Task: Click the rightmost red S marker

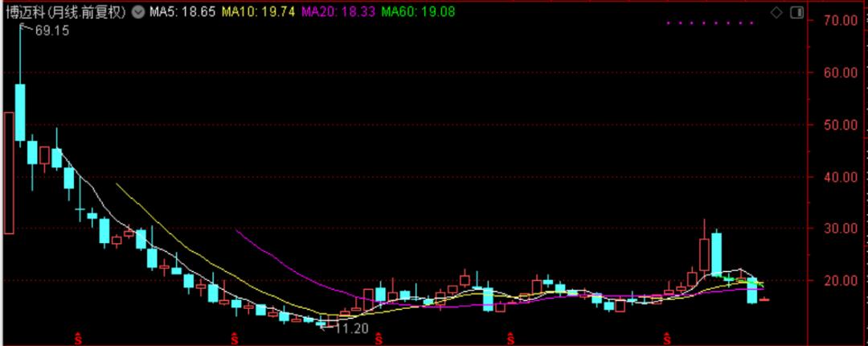Action: [x=668, y=337]
